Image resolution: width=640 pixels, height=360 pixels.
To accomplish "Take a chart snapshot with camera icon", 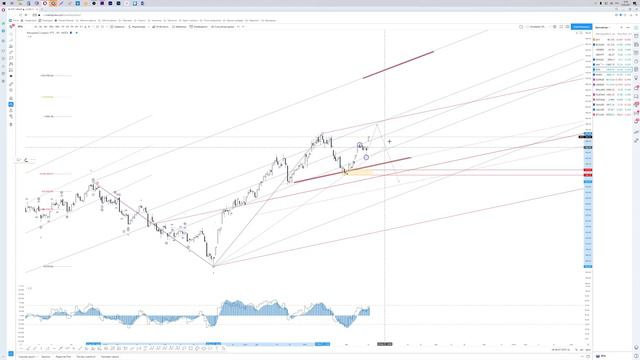I will (x=567, y=27).
